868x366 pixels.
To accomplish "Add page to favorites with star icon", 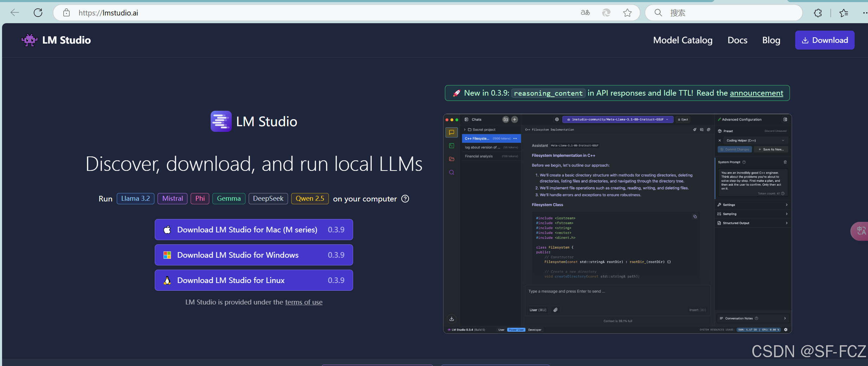I will coord(627,13).
